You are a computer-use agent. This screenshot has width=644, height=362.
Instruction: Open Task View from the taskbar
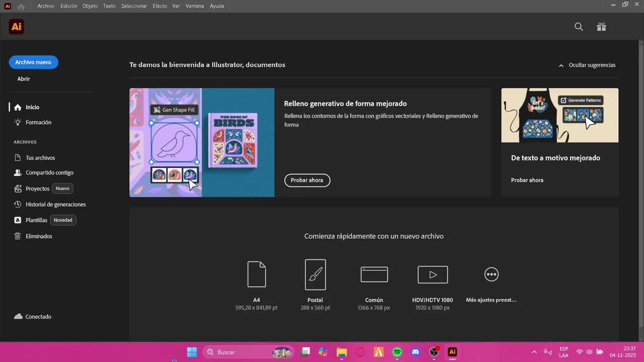[x=305, y=352]
